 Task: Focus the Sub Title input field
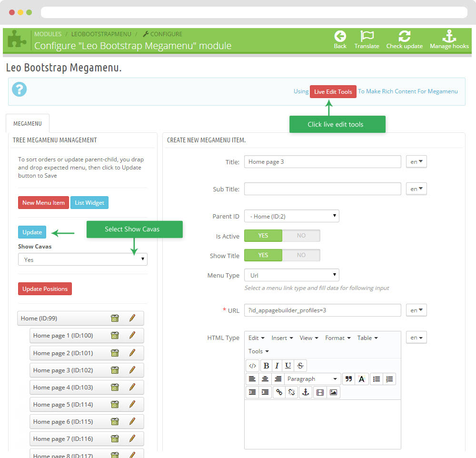click(x=322, y=189)
